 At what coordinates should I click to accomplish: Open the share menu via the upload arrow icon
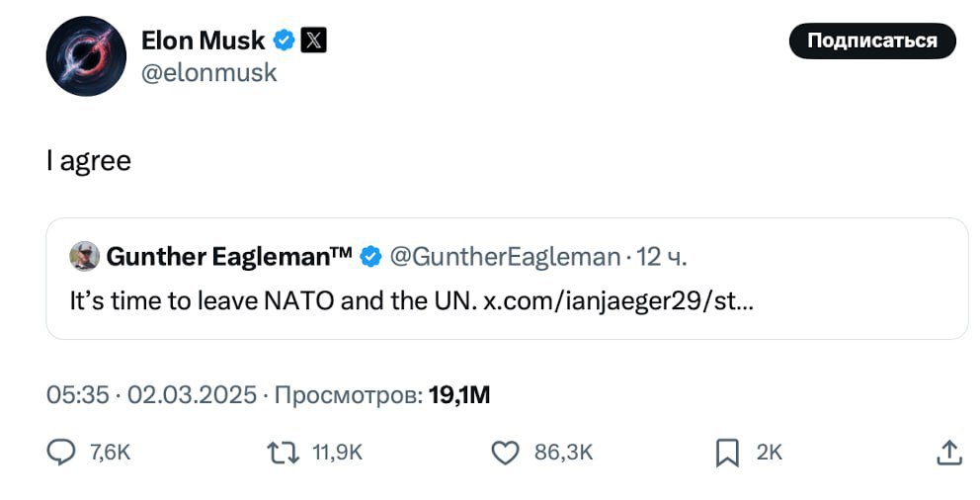(x=948, y=453)
